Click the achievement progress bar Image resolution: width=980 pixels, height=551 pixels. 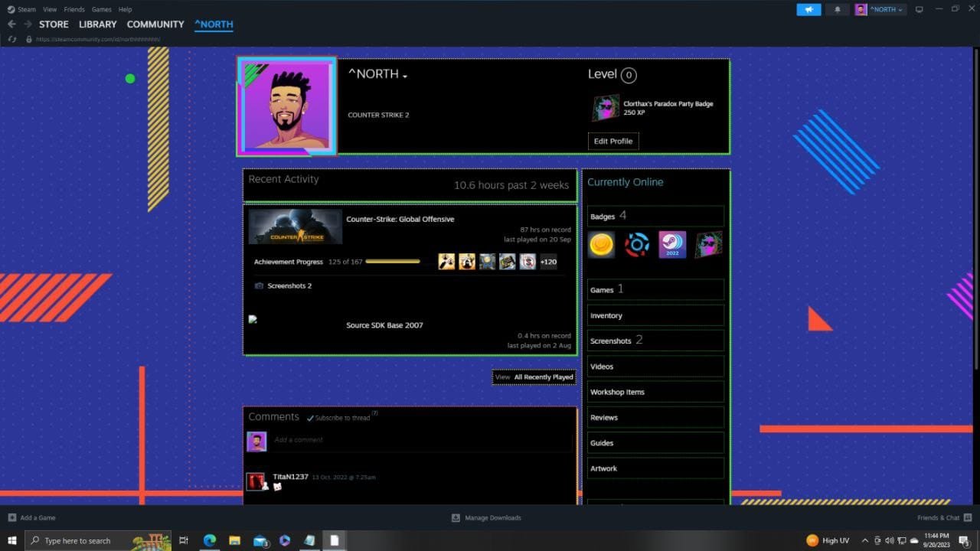tap(393, 262)
